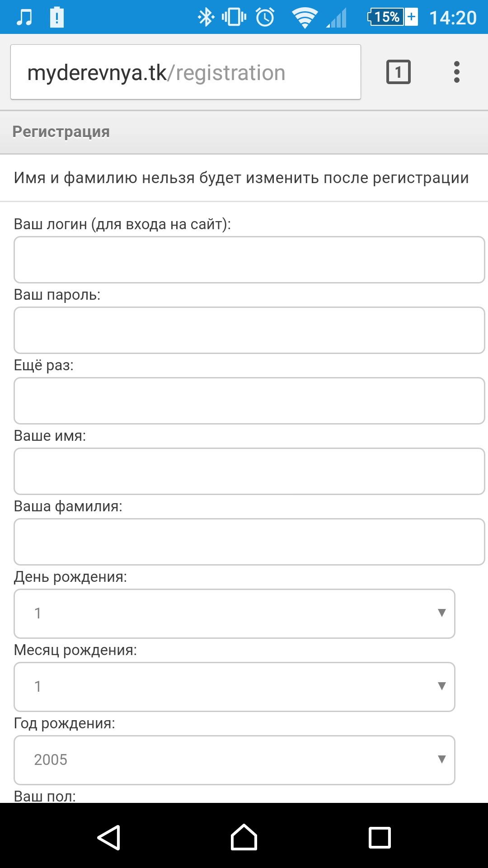Image resolution: width=488 pixels, height=868 pixels.
Task: Tap the Ваше имя input field
Action: (x=249, y=472)
